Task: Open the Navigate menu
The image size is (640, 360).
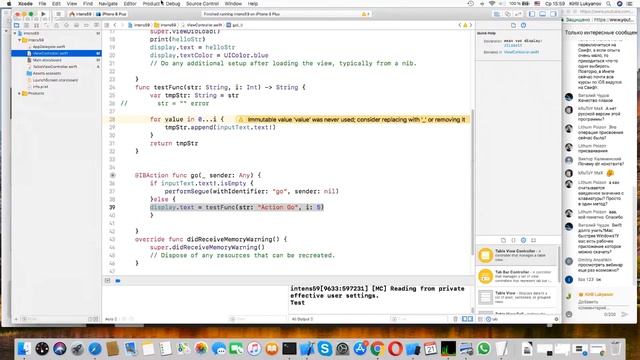Action: point(108,4)
